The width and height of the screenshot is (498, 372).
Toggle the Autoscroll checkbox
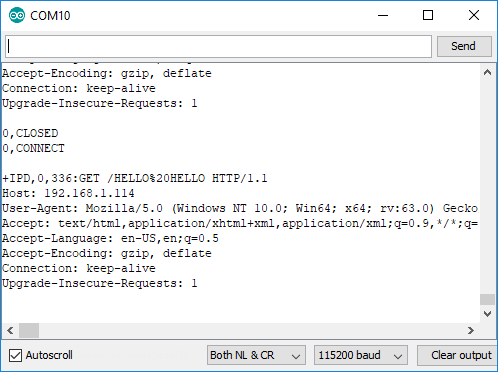tap(15, 355)
